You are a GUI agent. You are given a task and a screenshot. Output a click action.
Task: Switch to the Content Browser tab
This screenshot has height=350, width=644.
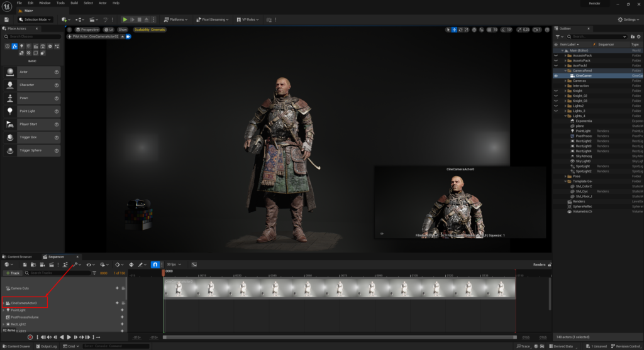pos(19,257)
